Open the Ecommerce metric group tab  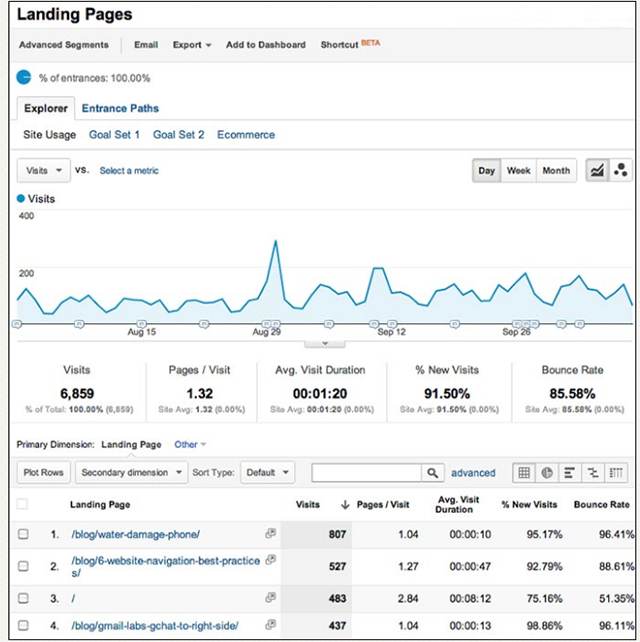point(246,135)
